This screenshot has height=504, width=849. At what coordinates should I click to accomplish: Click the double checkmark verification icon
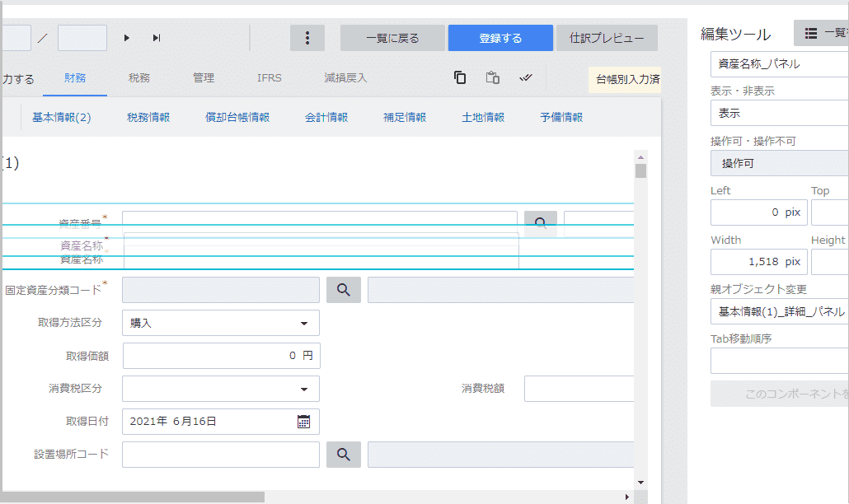(x=526, y=77)
